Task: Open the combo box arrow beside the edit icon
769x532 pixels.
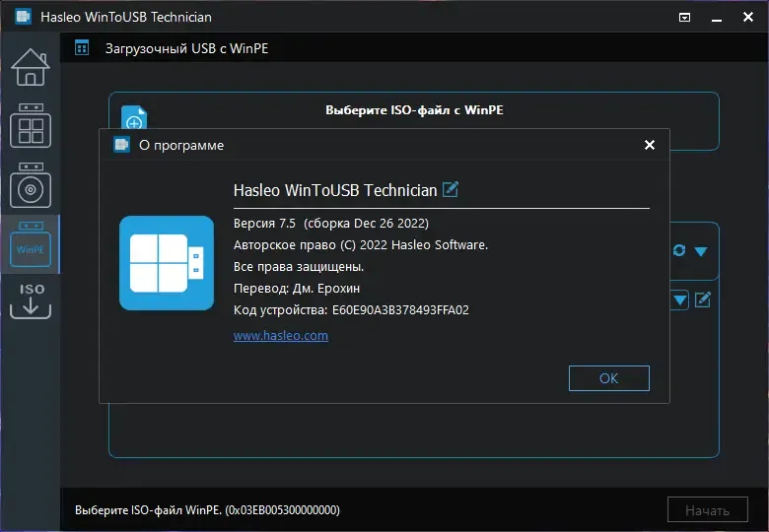Action: [679, 299]
